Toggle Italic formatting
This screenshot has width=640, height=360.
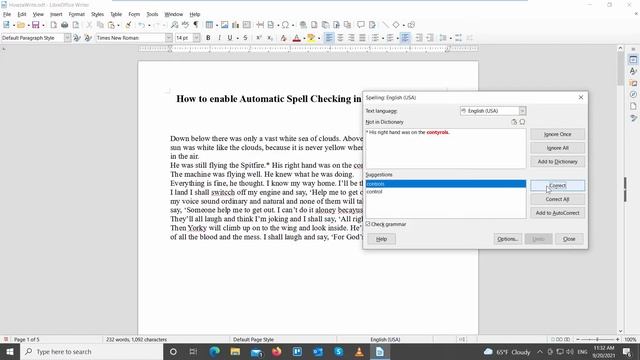[219, 38]
